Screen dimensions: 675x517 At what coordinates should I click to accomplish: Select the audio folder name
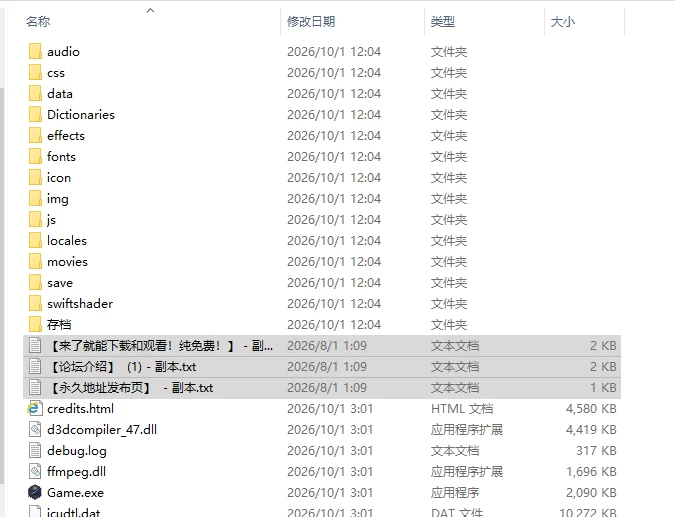coord(63,52)
